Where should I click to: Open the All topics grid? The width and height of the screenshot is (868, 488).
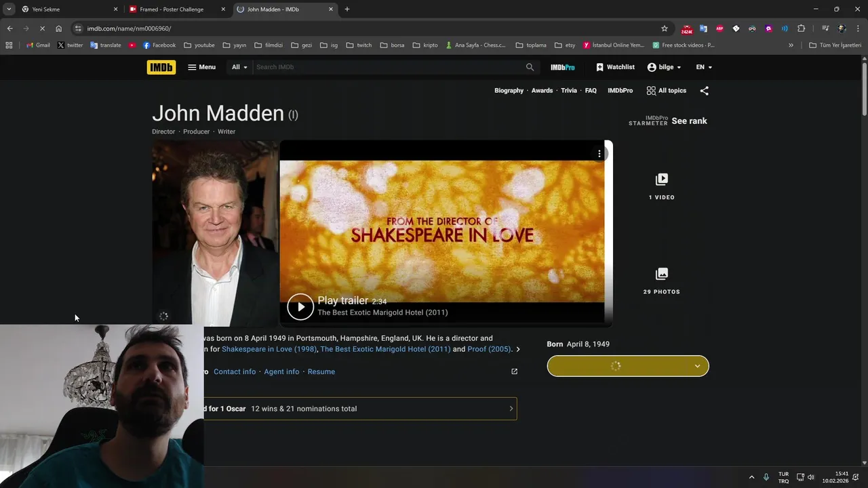667,90
